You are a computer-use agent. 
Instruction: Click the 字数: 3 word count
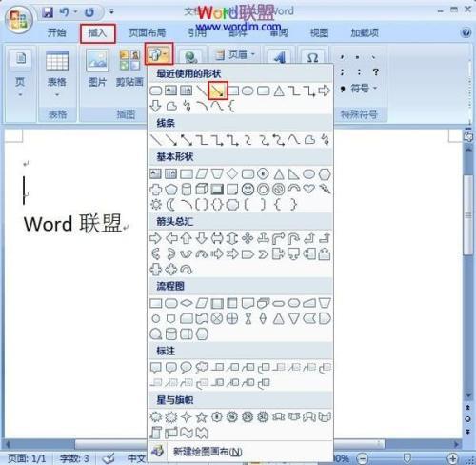coord(74,458)
